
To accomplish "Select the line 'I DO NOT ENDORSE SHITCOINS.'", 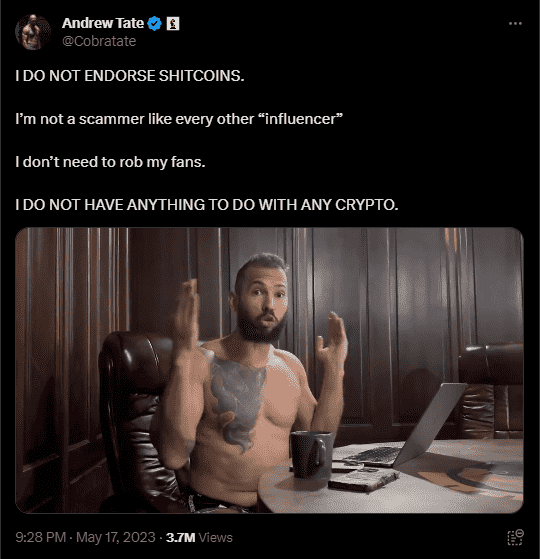I will [x=130, y=76].
